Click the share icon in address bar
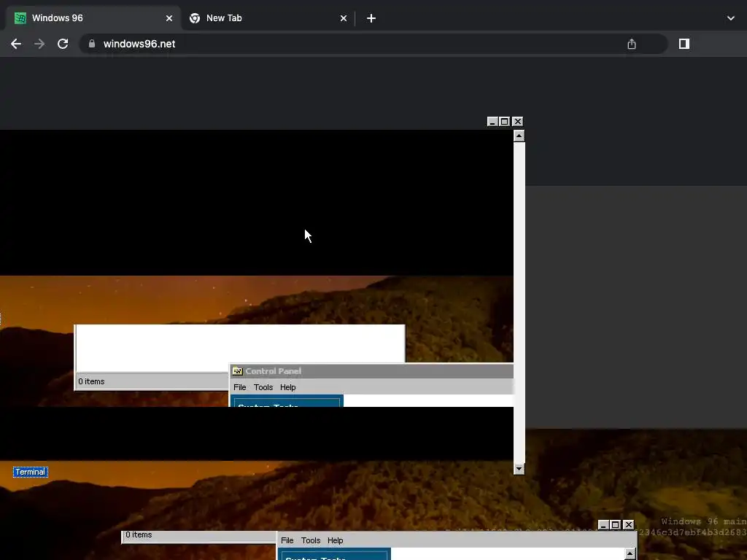 point(632,44)
